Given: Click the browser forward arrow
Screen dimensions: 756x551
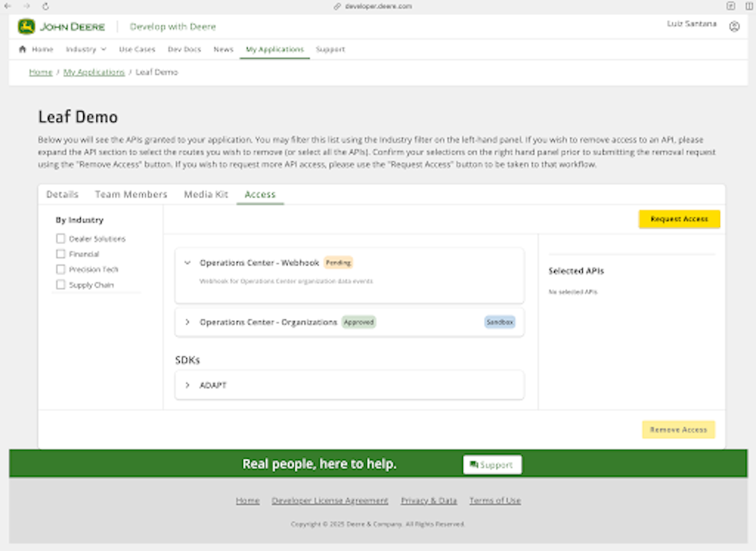Looking at the screenshot, I should pyautogui.click(x=26, y=6).
